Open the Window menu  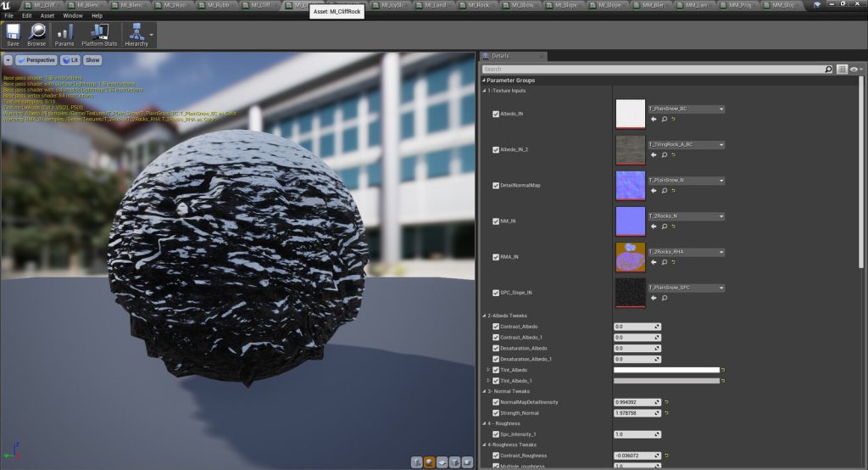[x=73, y=15]
